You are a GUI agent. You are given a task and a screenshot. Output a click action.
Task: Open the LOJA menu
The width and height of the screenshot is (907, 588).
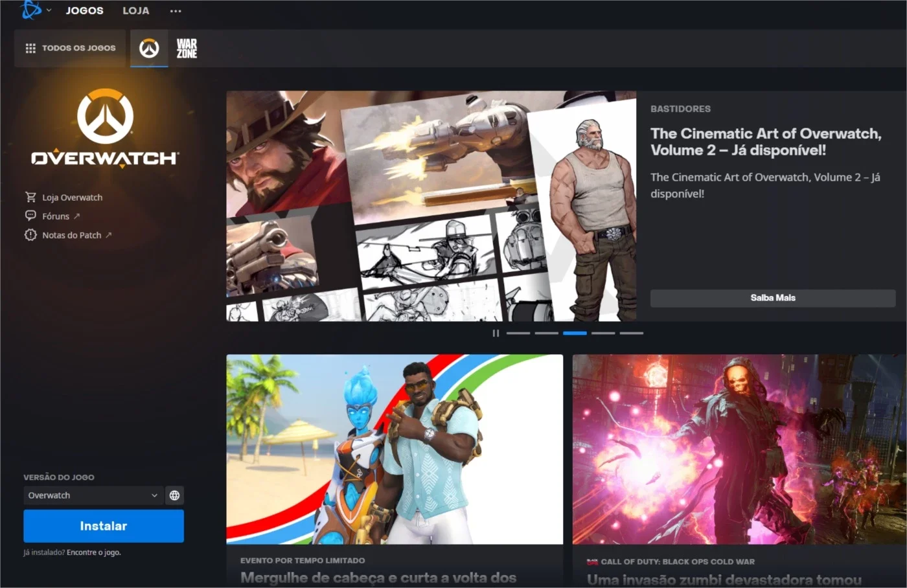pos(136,10)
